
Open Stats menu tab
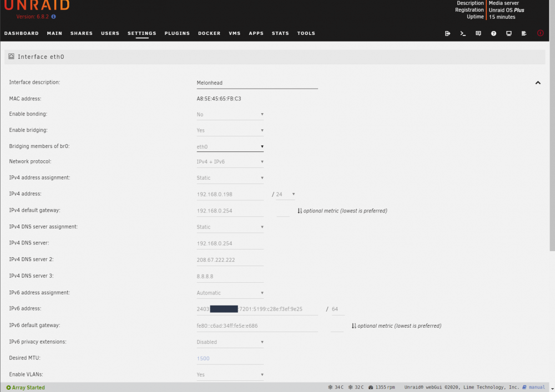280,33
